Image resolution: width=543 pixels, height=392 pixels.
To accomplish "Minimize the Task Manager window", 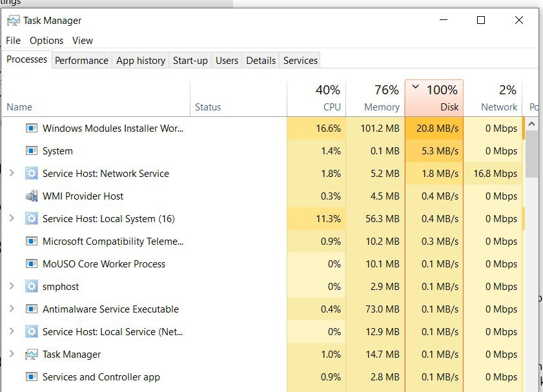I will (x=444, y=20).
